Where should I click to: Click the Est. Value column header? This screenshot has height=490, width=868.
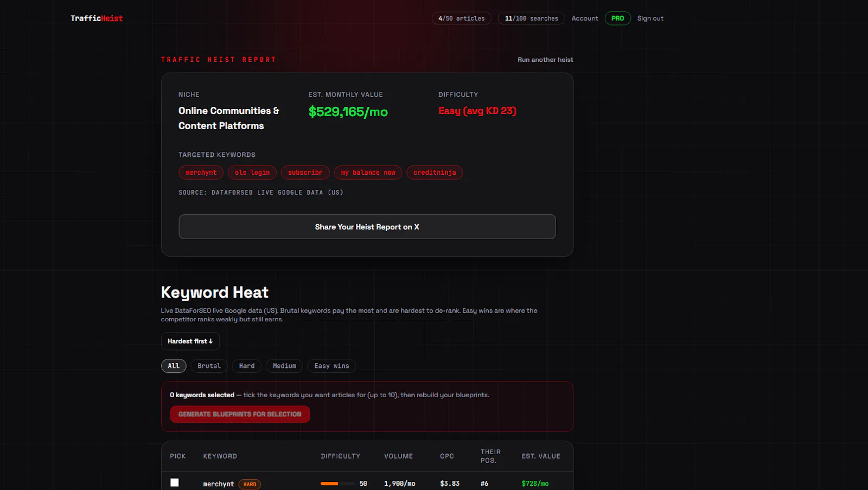pos(541,456)
